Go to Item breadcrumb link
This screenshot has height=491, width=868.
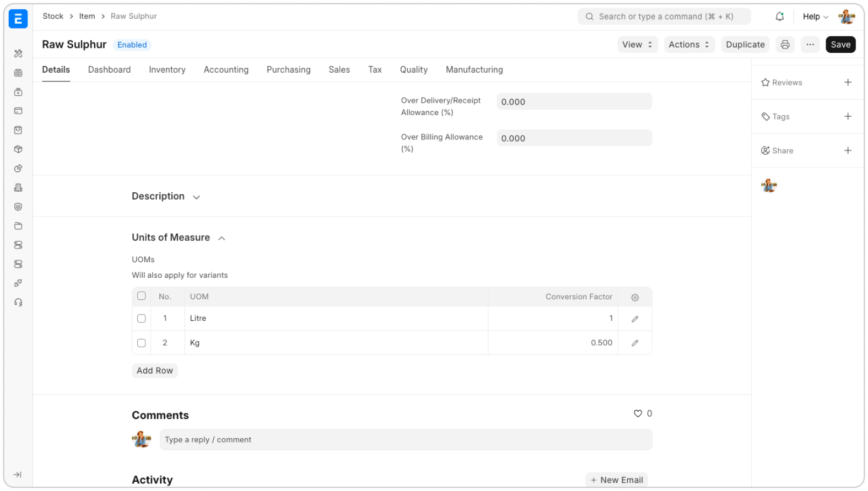87,16
